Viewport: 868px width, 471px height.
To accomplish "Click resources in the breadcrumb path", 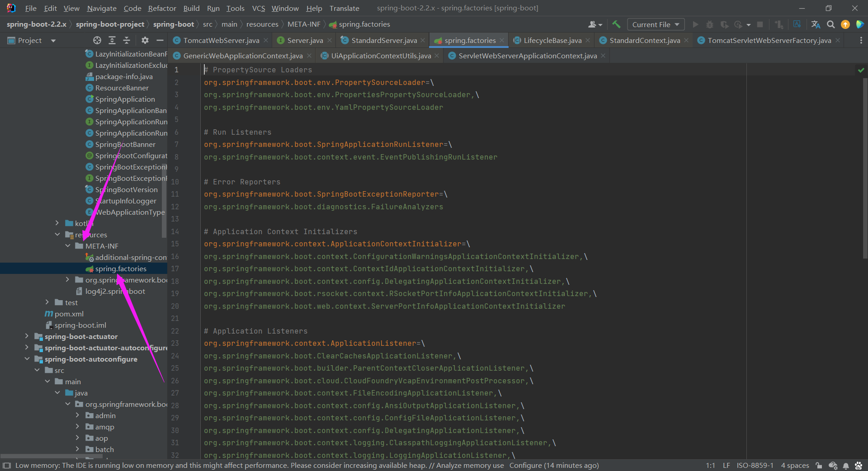I will (262, 24).
